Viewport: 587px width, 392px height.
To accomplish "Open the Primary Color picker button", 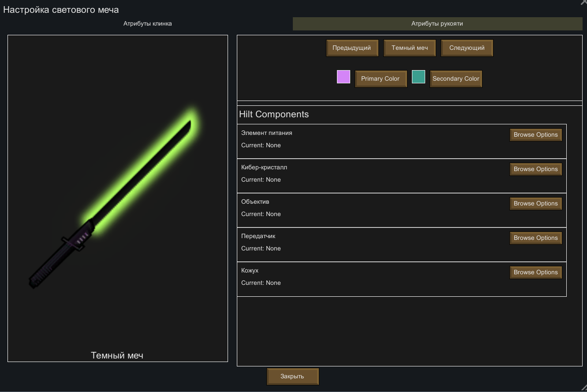I will coord(381,79).
